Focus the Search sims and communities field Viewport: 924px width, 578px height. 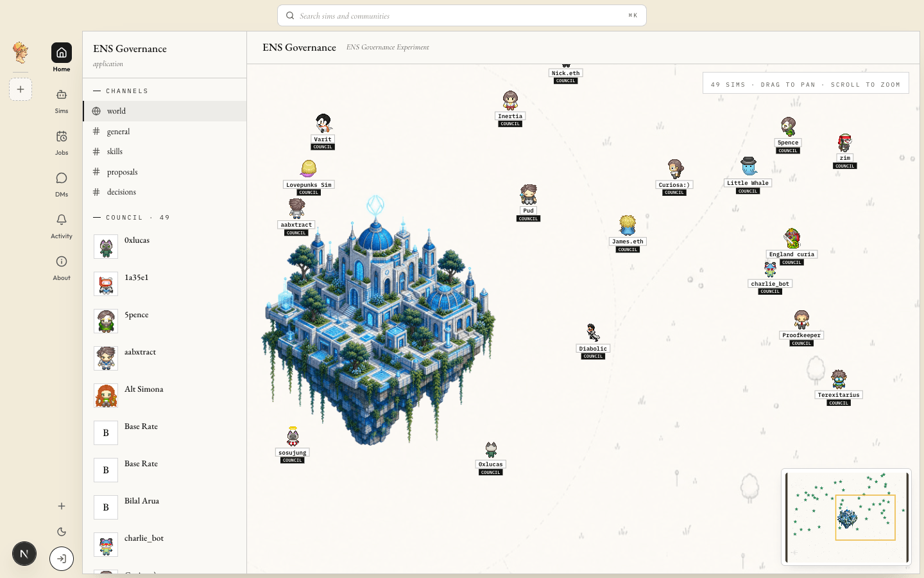462,15
